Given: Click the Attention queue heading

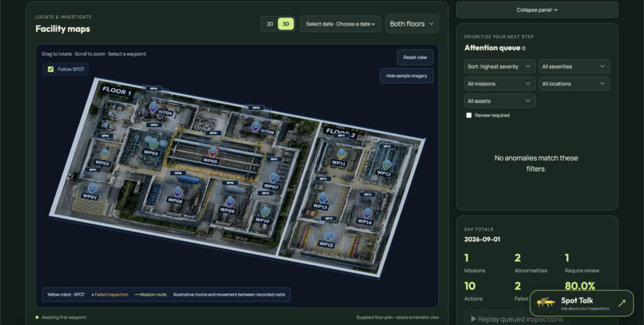Looking at the screenshot, I should [x=492, y=48].
